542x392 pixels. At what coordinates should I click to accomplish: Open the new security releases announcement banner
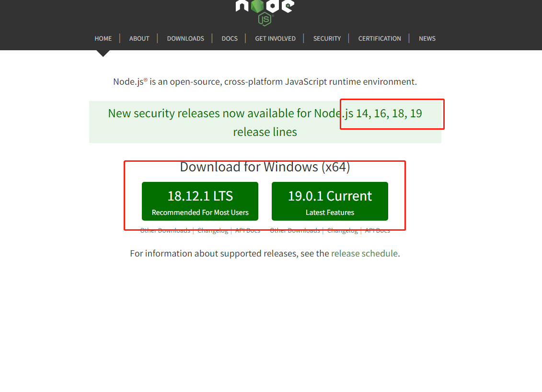(x=265, y=122)
